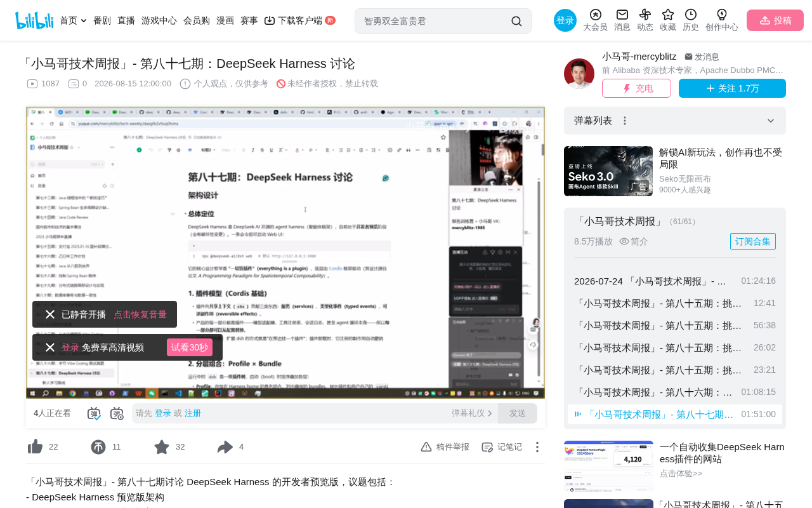This screenshot has width=812, height=508.
Task: Open 历史 history icon
Action: (x=691, y=15)
